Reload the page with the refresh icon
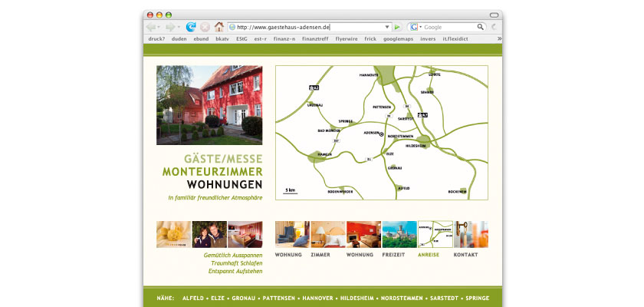Viewport: 644px width, 307px height. (x=191, y=27)
